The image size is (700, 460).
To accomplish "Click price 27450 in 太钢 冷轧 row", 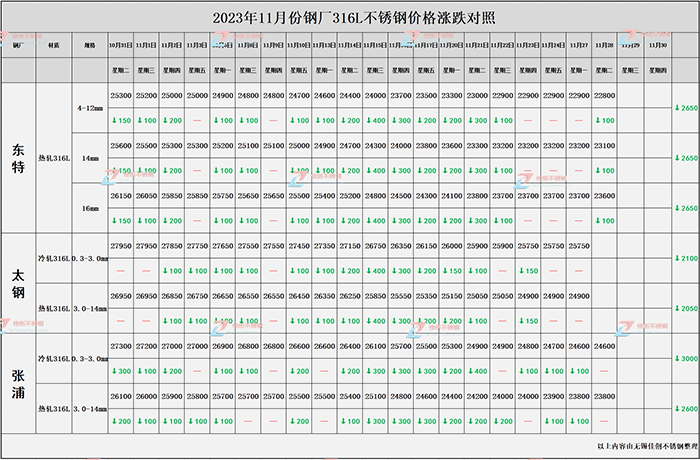I will tap(299, 246).
